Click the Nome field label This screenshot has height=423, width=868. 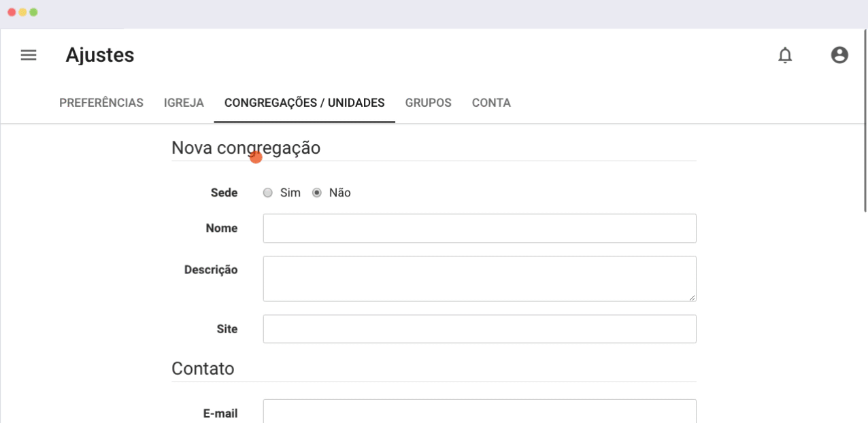[x=222, y=229]
